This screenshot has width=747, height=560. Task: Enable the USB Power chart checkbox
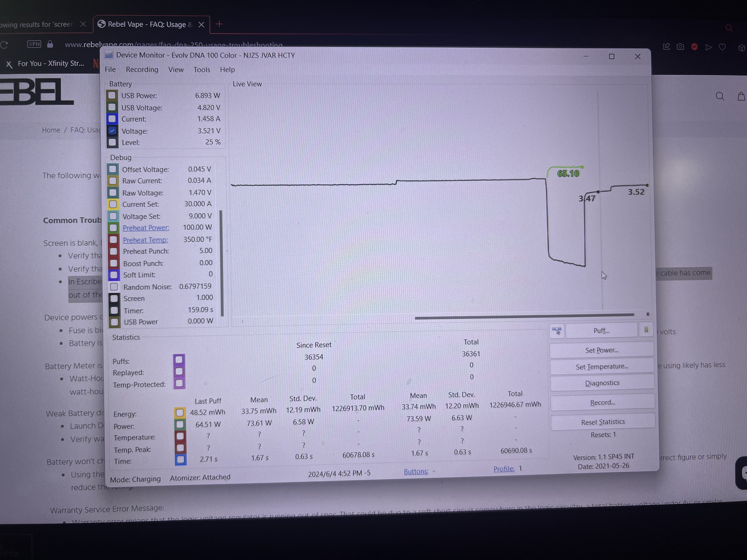(112, 95)
